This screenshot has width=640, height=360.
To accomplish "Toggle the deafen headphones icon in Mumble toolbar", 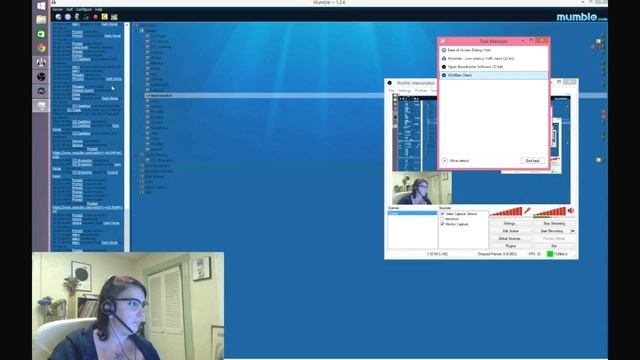I will tap(86, 17).
